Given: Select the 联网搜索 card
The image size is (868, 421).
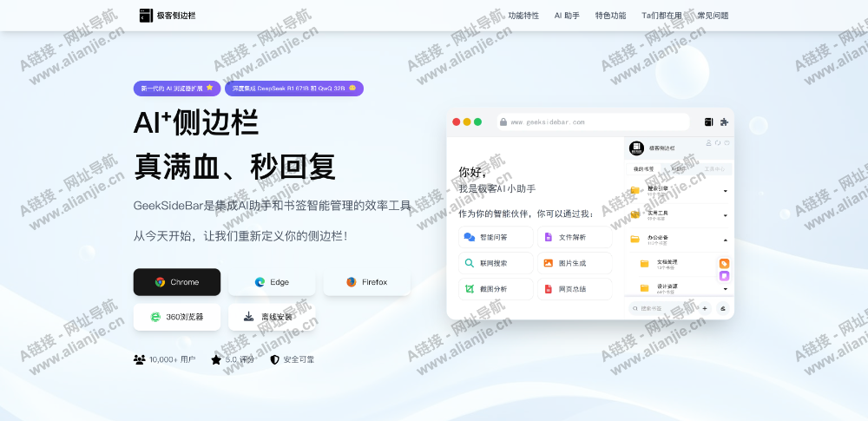Looking at the screenshot, I should [x=496, y=263].
